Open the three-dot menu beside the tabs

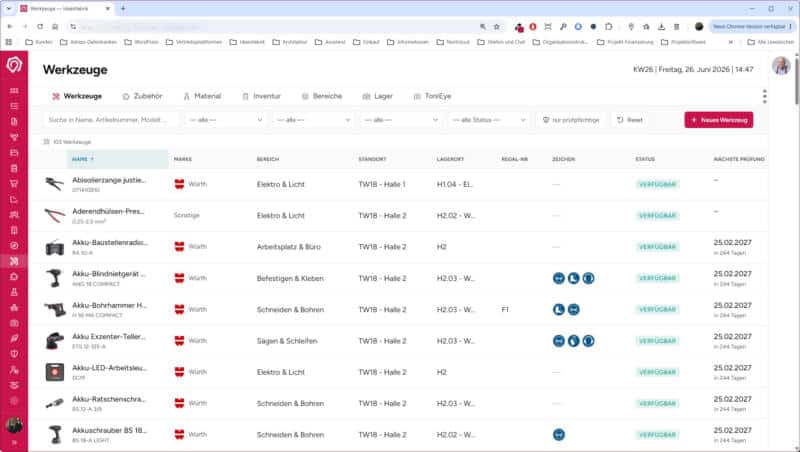point(764,96)
